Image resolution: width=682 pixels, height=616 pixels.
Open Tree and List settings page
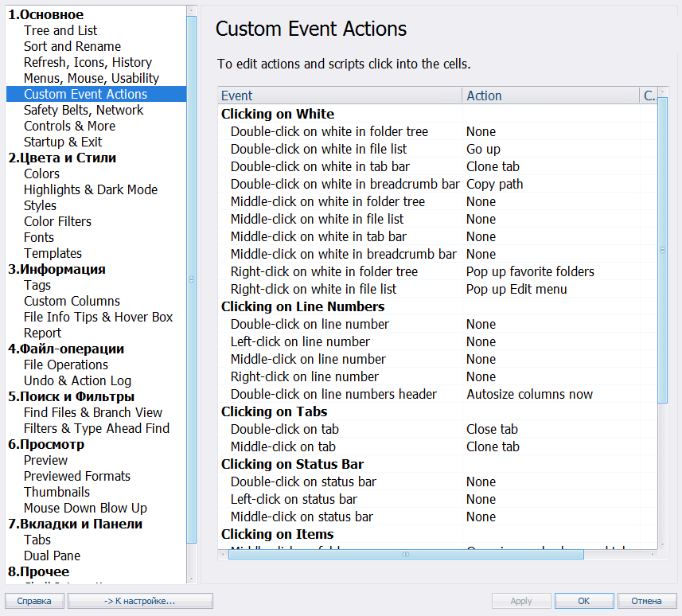pyautogui.click(x=60, y=30)
